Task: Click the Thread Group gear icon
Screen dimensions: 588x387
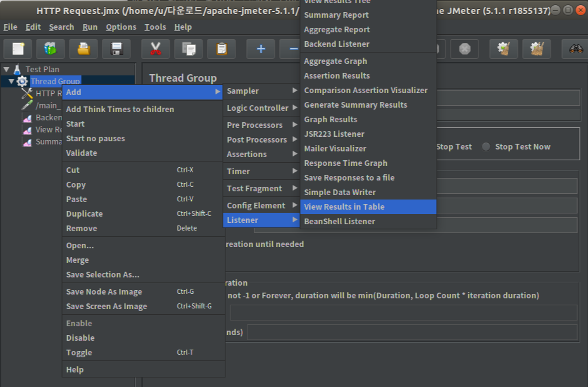Action: (22, 81)
